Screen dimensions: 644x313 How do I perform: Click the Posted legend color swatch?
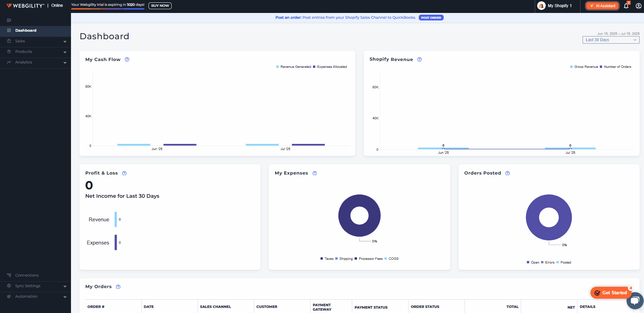point(558,263)
